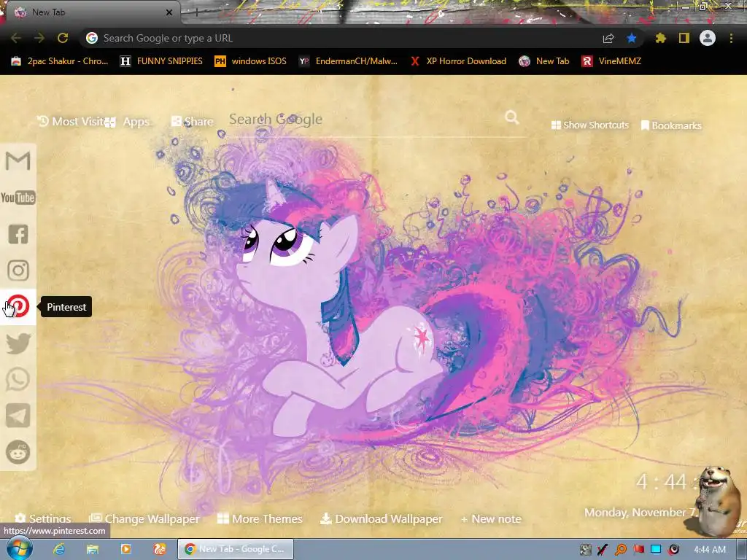This screenshot has width=747, height=560.
Task: Open YouTube shortcut in sidebar
Action: pyautogui.click(x=18, y=197)
